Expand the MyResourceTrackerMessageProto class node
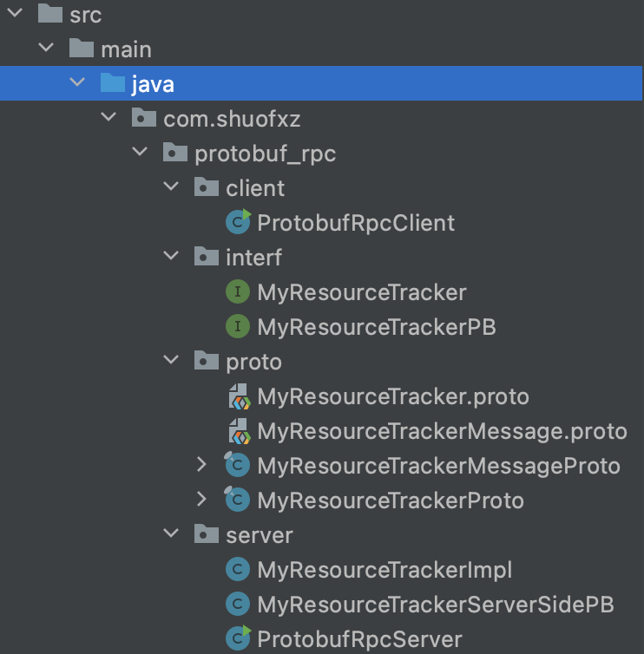This screenshot has height=654, width=644. pyautogui.click(x=202, y=464)
